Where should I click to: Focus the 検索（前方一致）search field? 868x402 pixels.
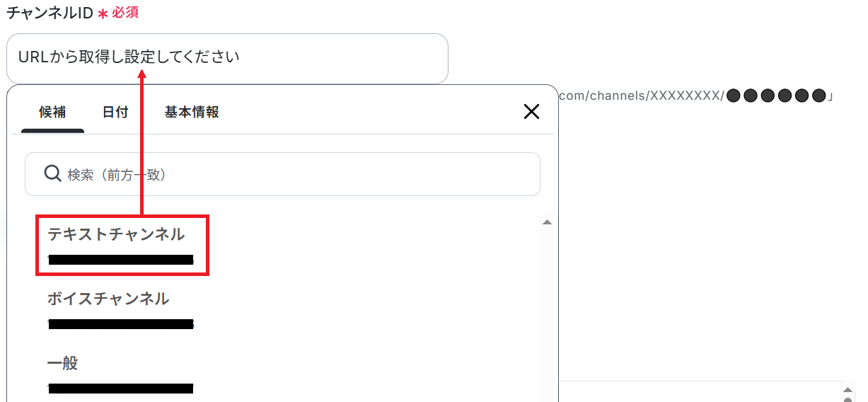coord(282,174)
